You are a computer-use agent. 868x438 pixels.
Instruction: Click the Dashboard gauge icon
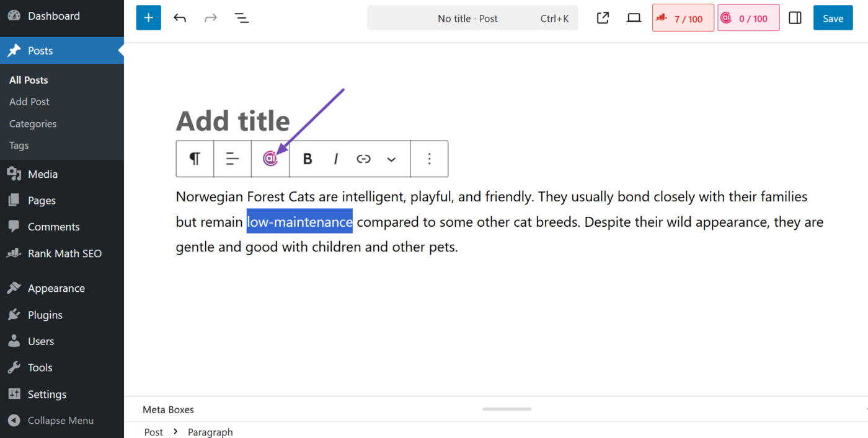[x=14, y=15]
